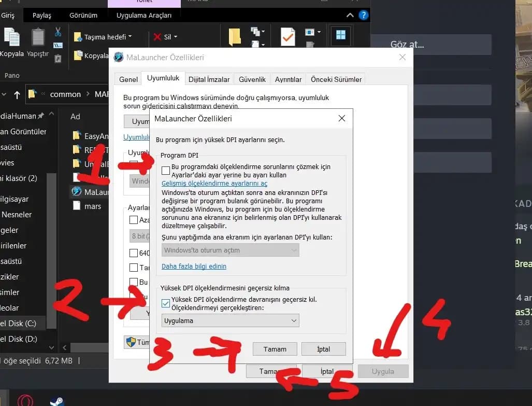Viewport: 532px width, 406px height.
Task: Click the Yapıştır paste icon
Action: 38,42
